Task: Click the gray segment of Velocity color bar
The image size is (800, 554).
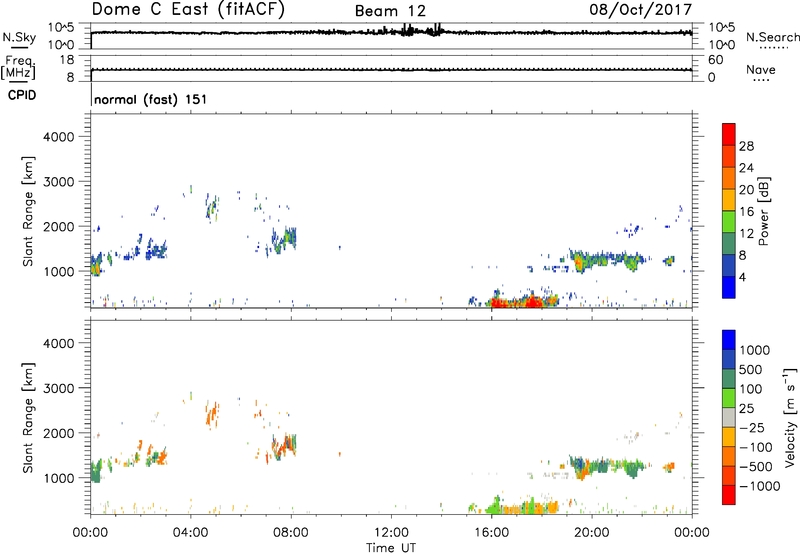Action: 729,417
